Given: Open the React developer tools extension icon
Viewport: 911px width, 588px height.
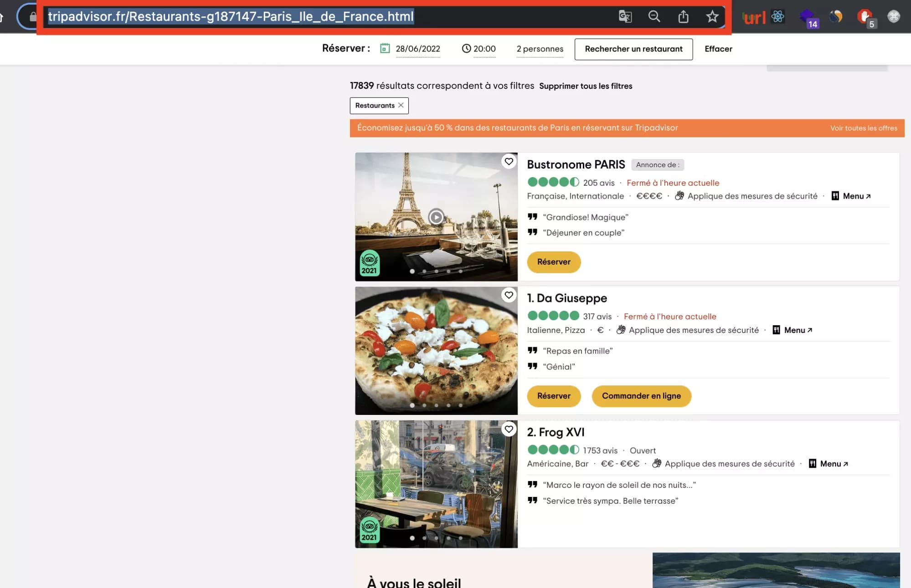Looking at the screenshot, I should coord(778,17).
